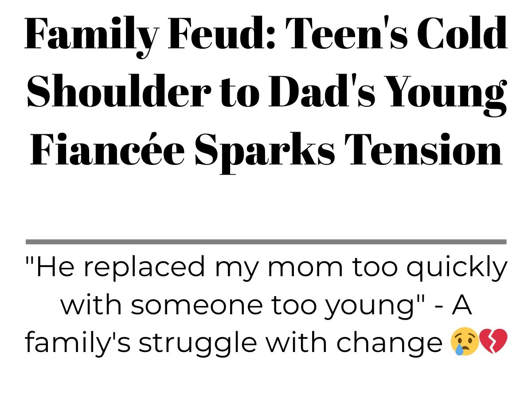Click the gray horizontal divider line

point(266,242)
